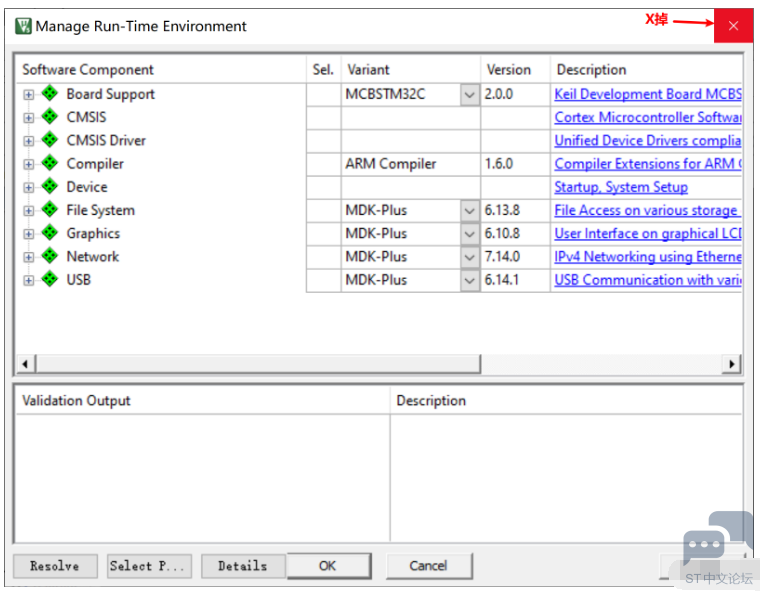Click the version 6.13.8 cell
Screen dimensions: 762x594
pos(515,210)
